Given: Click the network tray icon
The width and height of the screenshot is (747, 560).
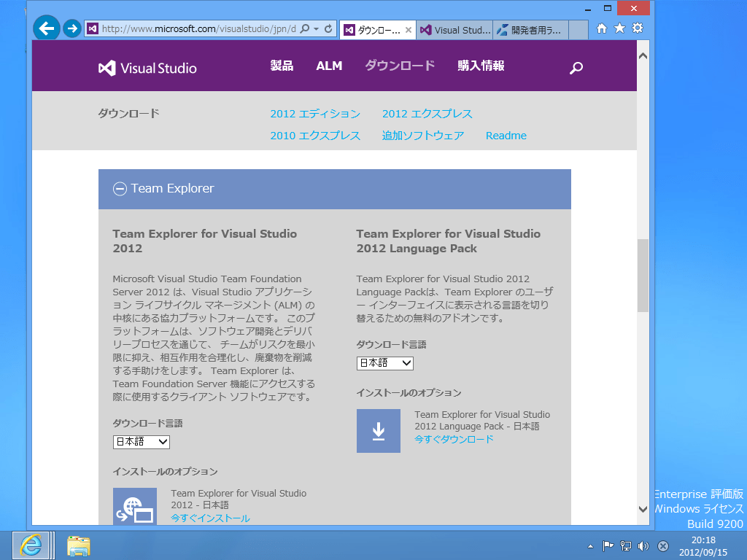Looking at the screenshot, I should pos(625,546).
